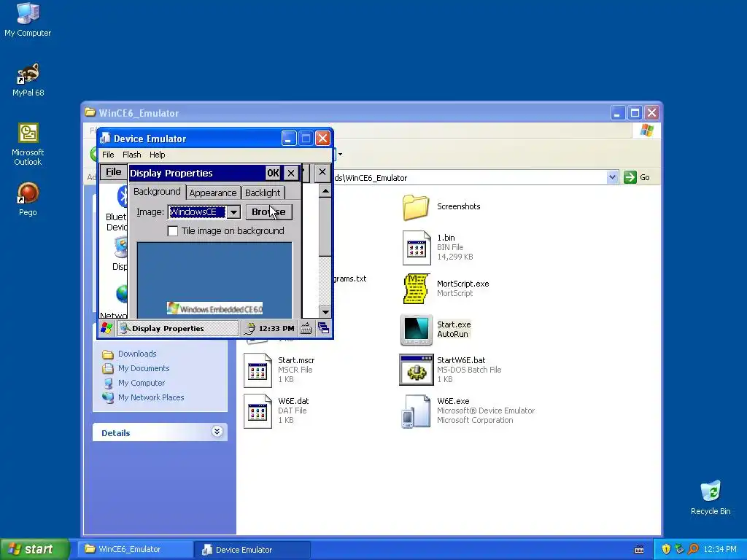Close the Display Properties dialog with X
747x560 pixels.
click(x=291, y=173)
